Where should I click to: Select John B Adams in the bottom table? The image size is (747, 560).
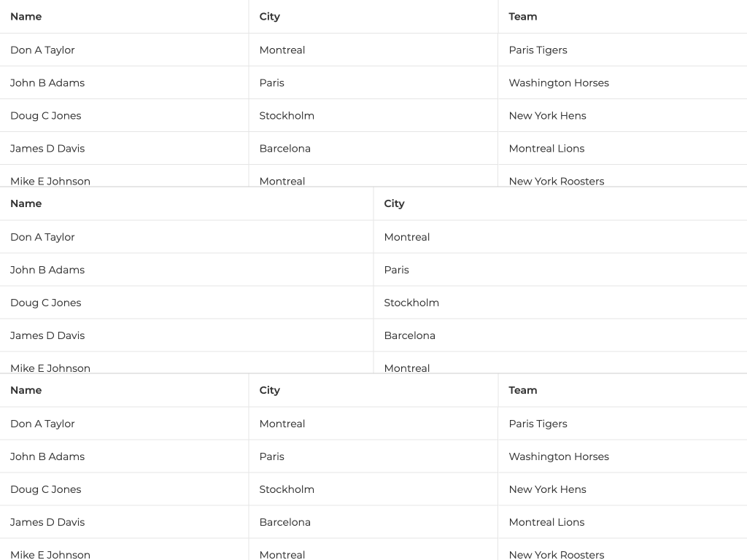tap(47, 456)
